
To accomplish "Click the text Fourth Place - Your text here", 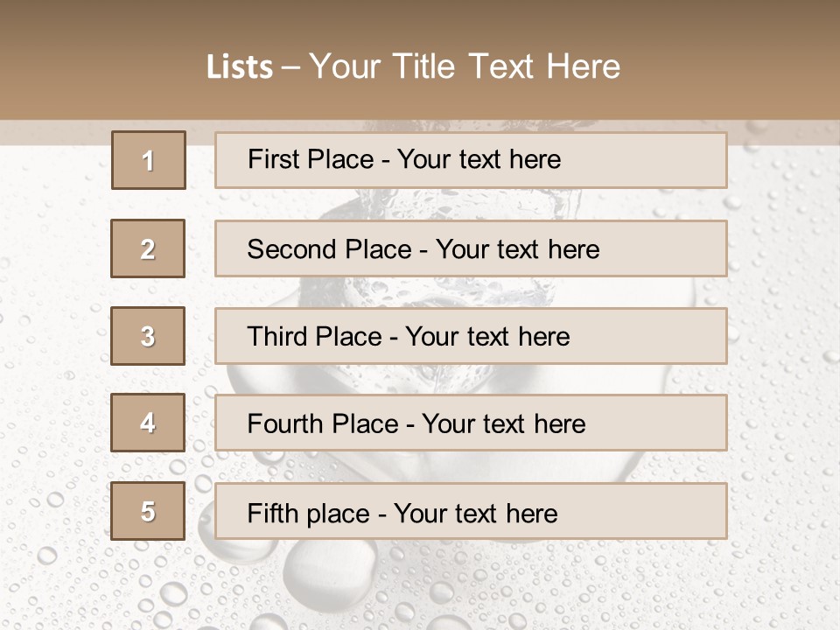I will pos(416,423).
